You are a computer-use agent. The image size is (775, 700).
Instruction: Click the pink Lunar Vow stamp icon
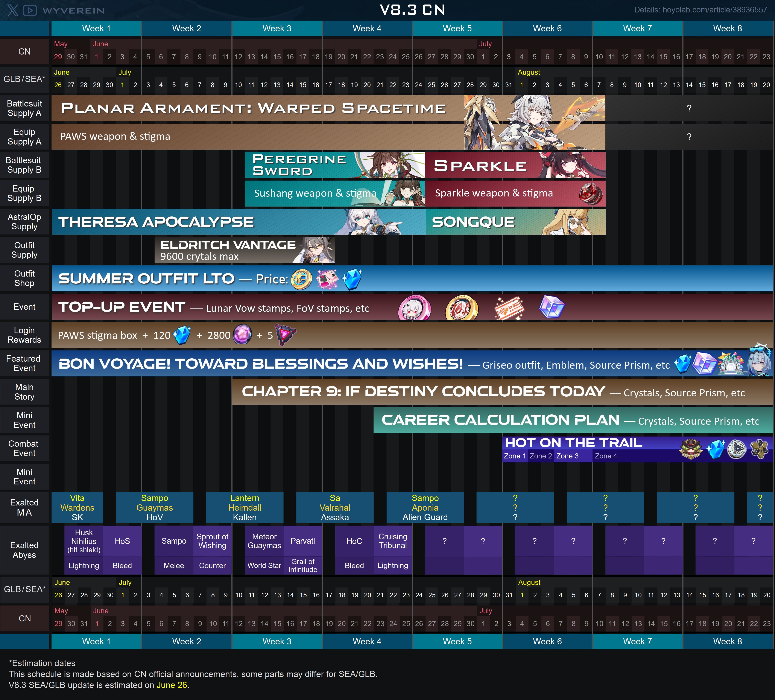click(x=414, y=307)
